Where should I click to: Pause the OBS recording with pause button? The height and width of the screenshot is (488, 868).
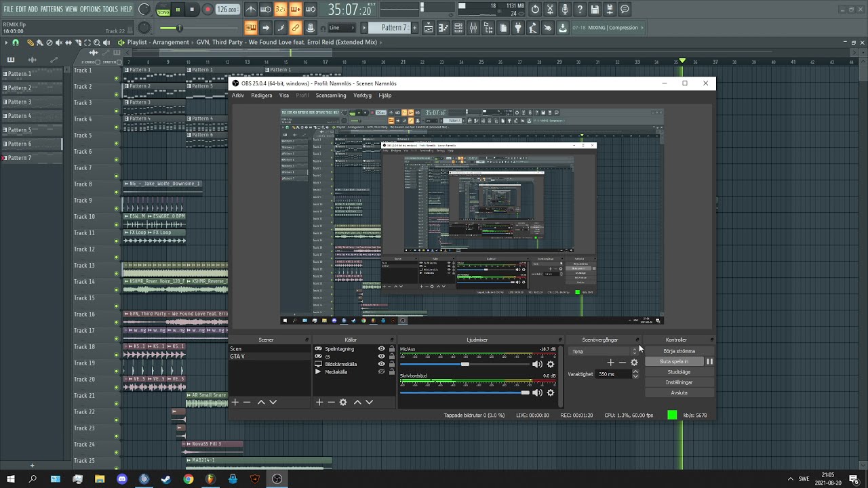click(709, 361)
